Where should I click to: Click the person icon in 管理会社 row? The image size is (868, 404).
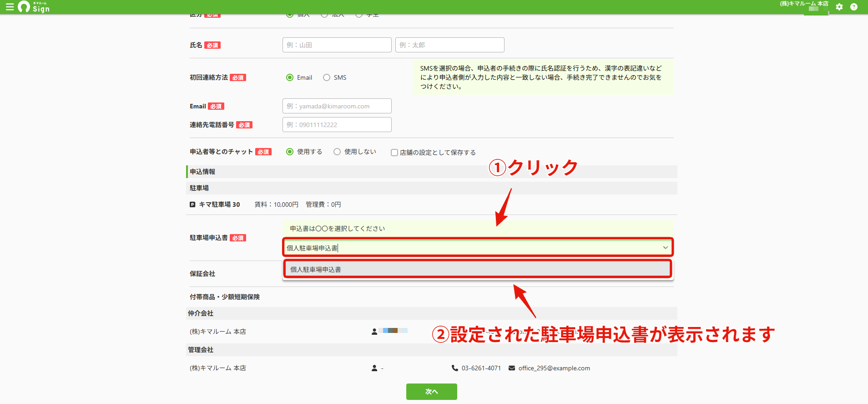[374, 368]
